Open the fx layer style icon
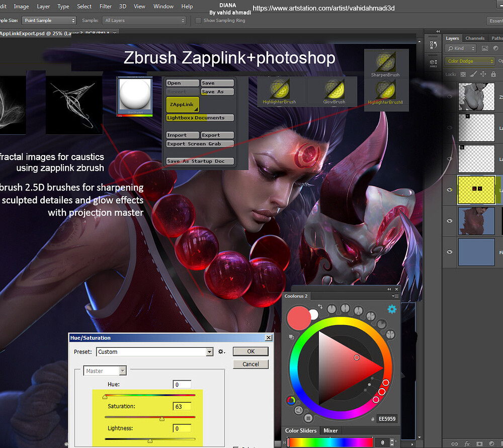The image size is (503, 448). click(x=467, y=444)
